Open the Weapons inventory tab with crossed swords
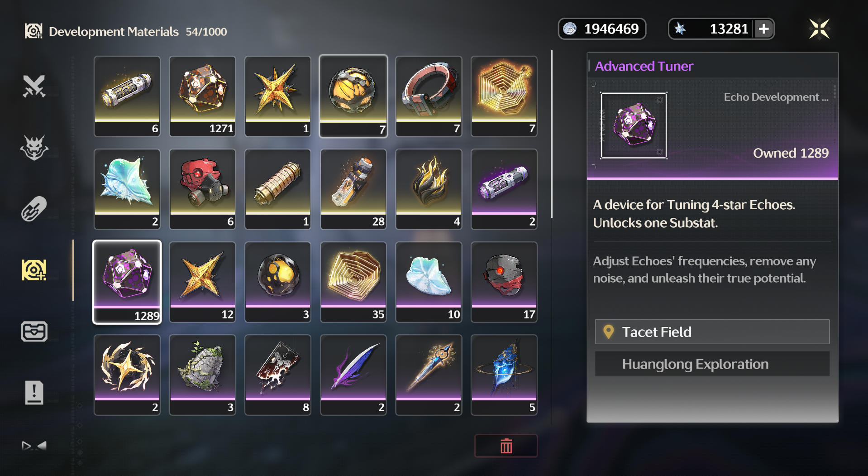Viewport: 868px width, 476px height. coord(34,86)
